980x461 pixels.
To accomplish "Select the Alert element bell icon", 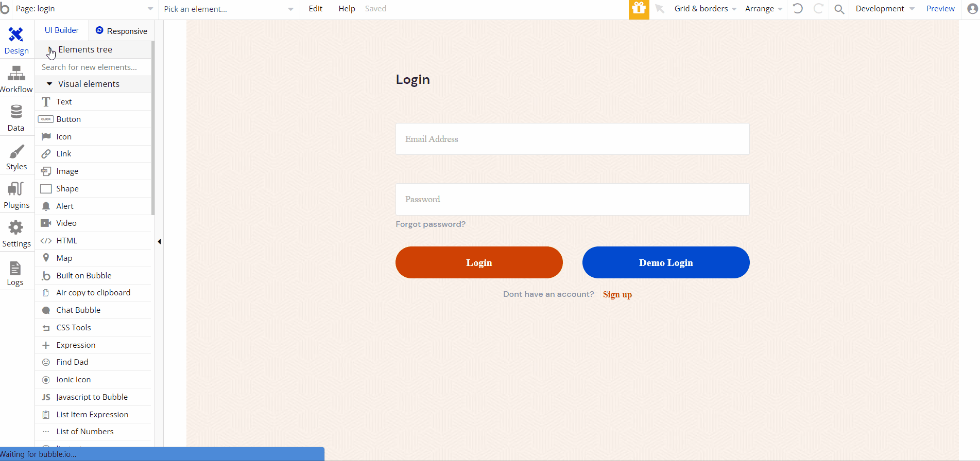I will (46, 206).
